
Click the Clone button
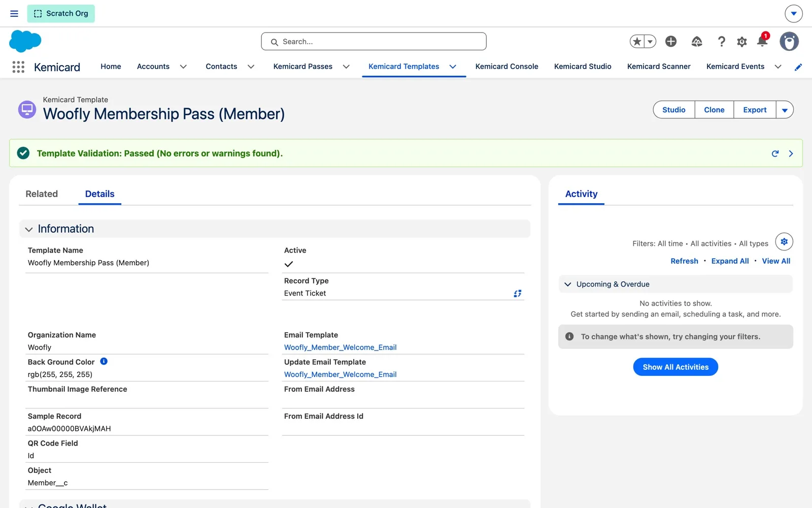coord(714,110)
